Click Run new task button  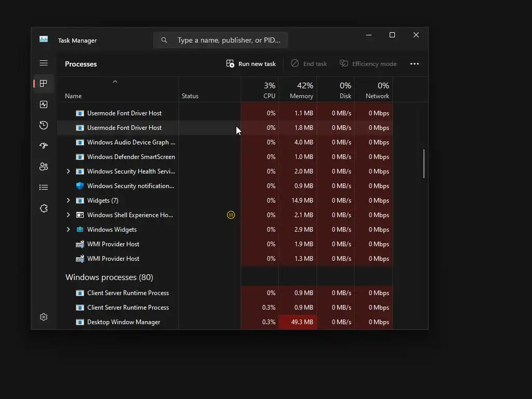[251, 64]
